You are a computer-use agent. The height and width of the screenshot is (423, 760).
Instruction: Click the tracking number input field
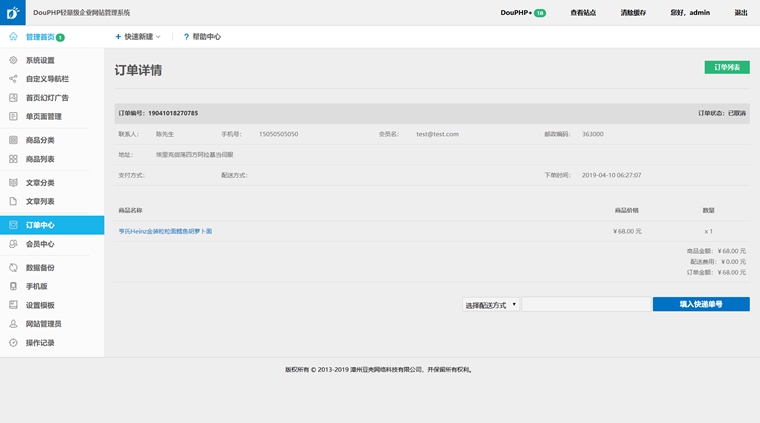click(586, 304)
